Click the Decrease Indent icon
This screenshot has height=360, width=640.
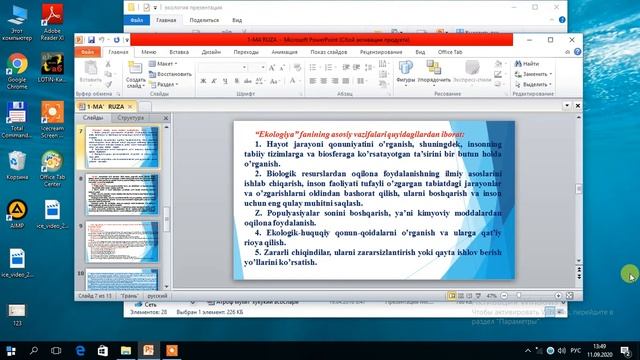346,67
